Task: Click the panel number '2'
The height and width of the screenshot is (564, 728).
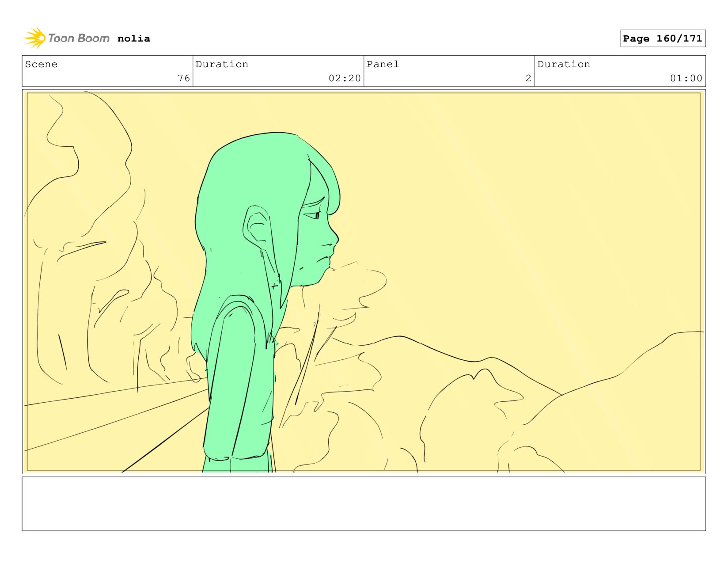Action: [x=528, y=78]
